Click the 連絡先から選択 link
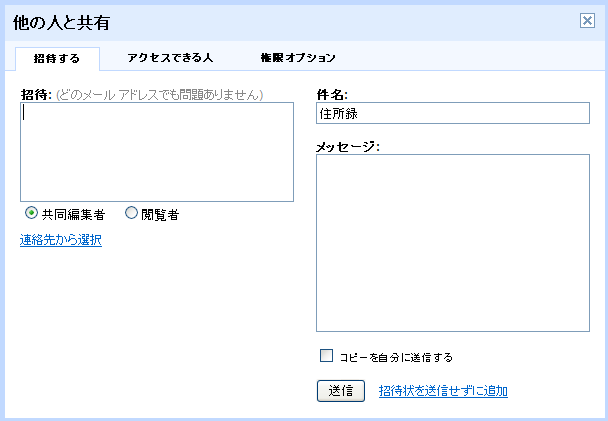 61,240
